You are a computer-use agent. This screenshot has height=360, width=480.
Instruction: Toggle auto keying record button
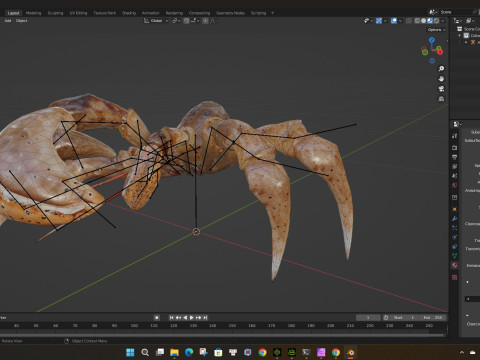pos(157,318)
